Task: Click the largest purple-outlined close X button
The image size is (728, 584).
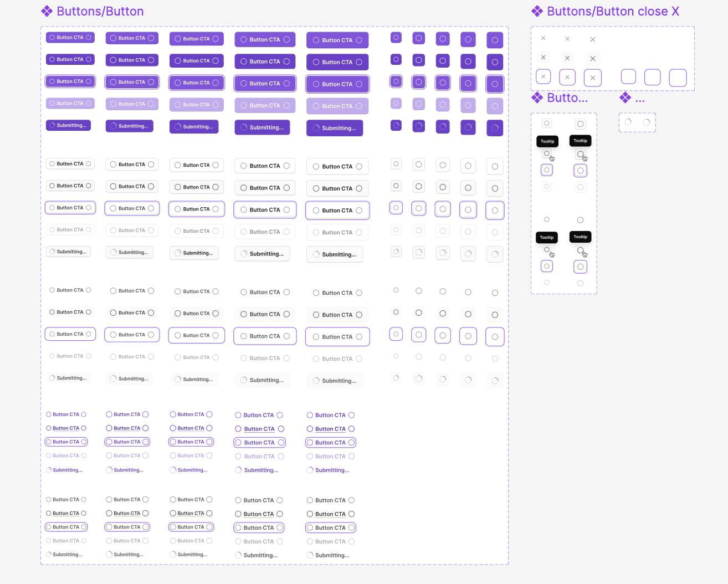Action: click(x=593, y=78)
